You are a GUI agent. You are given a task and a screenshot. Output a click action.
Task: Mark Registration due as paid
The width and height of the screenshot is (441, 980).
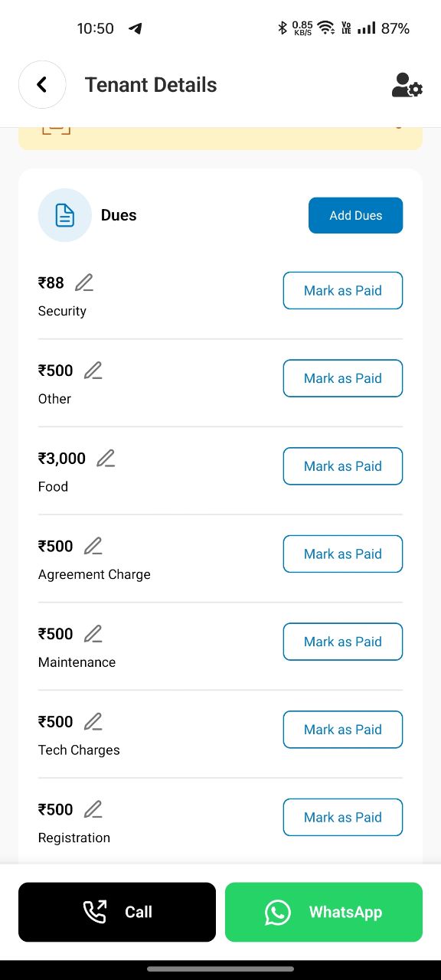343,817
